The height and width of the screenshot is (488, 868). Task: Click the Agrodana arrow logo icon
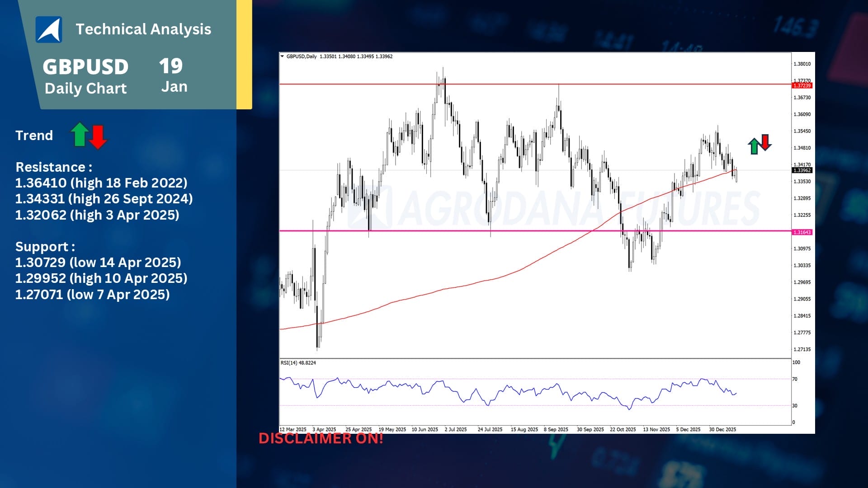(49, 30)
